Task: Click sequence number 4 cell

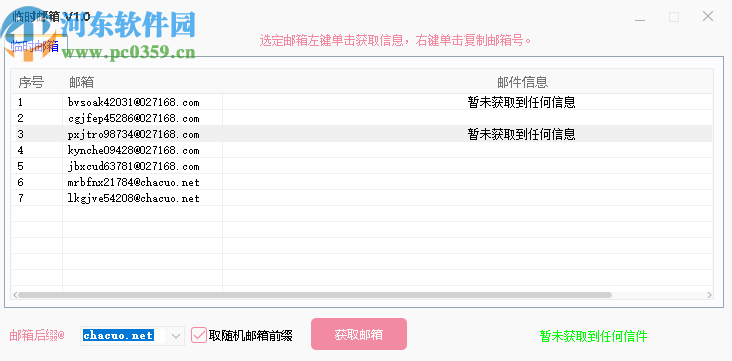Action: coord(37,150)
